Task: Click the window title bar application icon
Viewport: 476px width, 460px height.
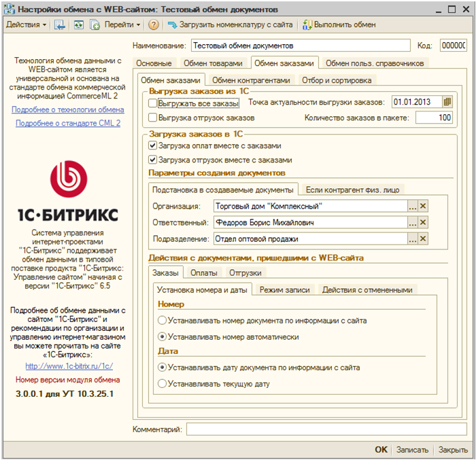Action: tap(9, 10)
